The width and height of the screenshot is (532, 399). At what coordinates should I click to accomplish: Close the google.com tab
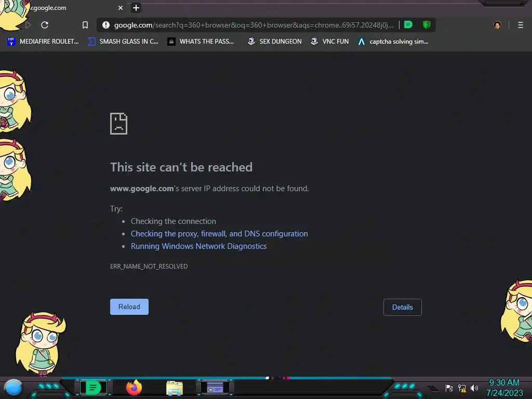121,8
